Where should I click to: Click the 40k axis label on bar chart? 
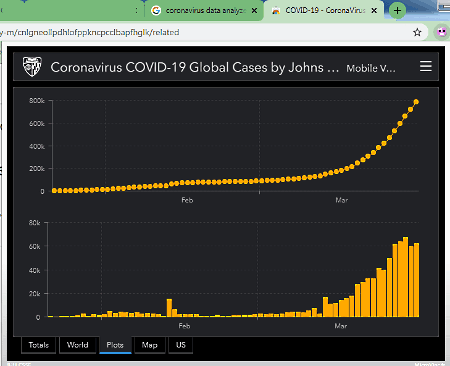coord(34,270)
